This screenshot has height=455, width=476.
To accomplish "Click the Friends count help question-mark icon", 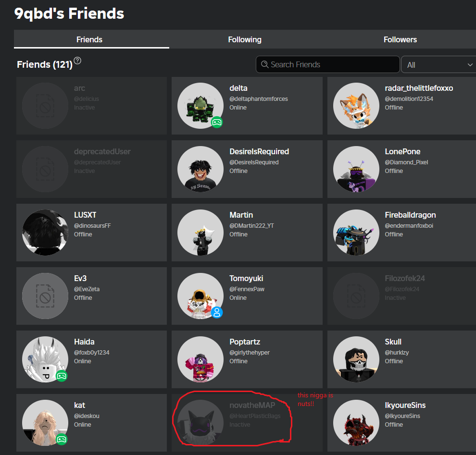I will pyautogui.click(x=77, y=61).
